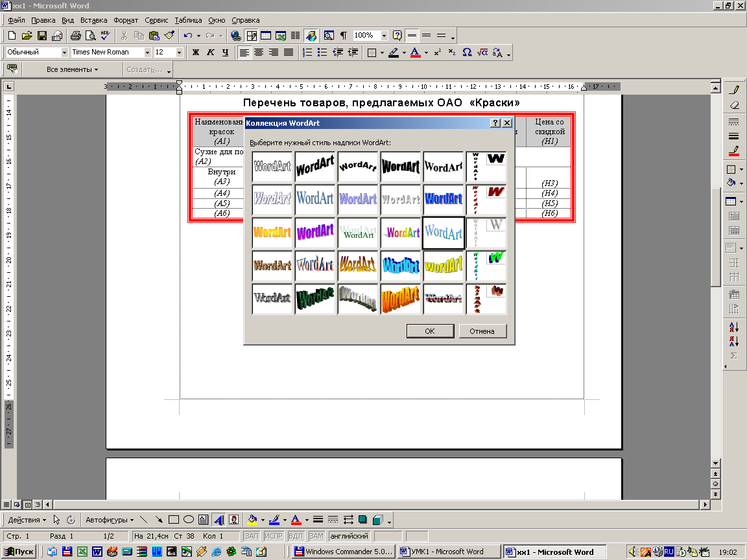Open the Times New Roman font dropdown
Viewport: 747px width, 560px height.
[147, 52]
